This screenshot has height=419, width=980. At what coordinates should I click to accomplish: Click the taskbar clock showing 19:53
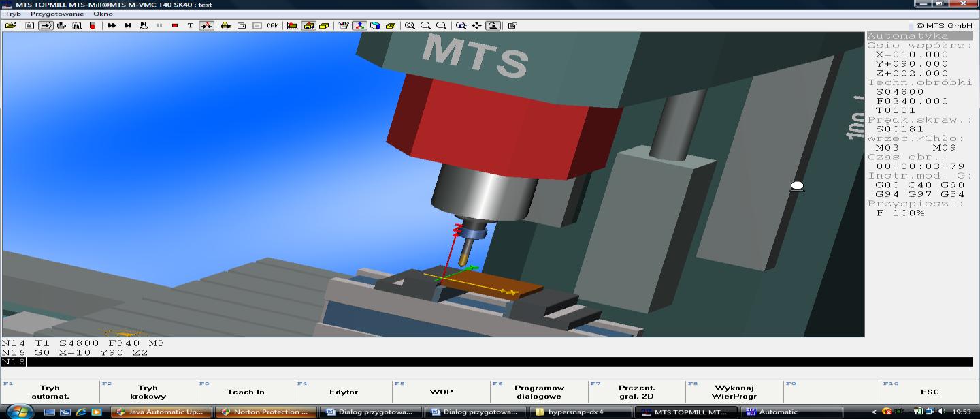(962, 412)
